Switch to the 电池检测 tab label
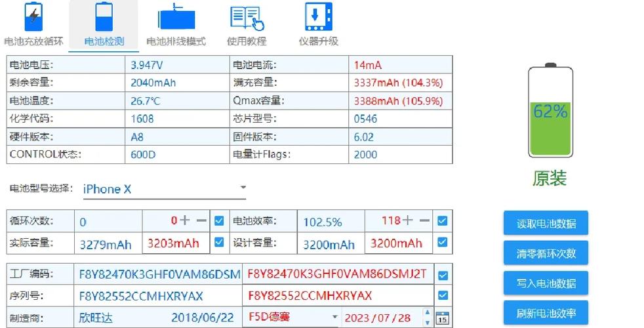The image size is (644, 328). (104, 41)
